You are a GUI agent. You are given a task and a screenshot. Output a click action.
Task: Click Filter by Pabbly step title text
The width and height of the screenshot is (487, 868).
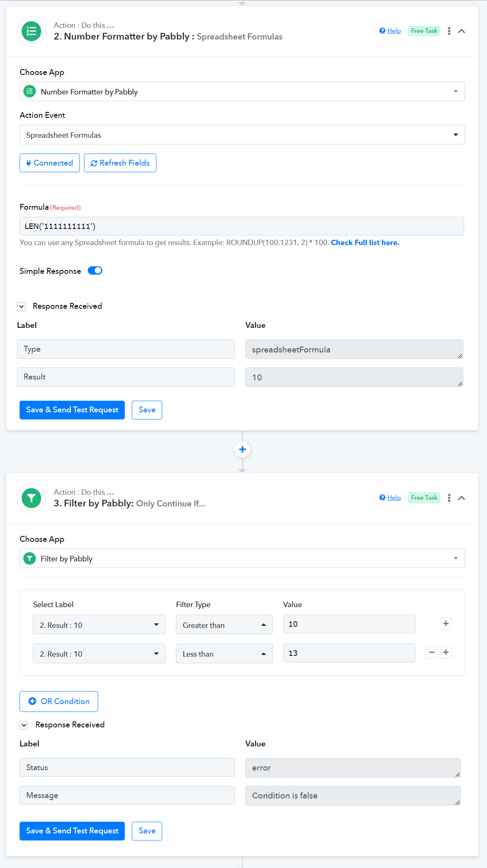[129, 503]
